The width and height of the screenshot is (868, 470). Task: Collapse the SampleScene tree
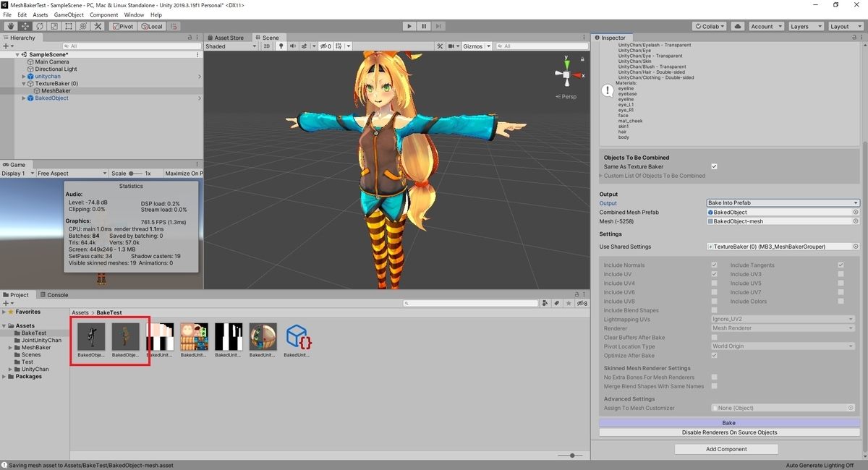[x=17, y=55]
